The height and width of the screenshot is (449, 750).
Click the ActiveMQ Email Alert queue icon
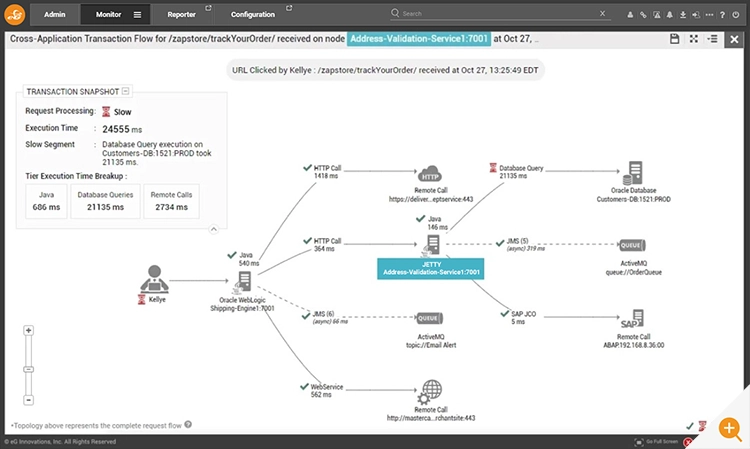(430, 318)
